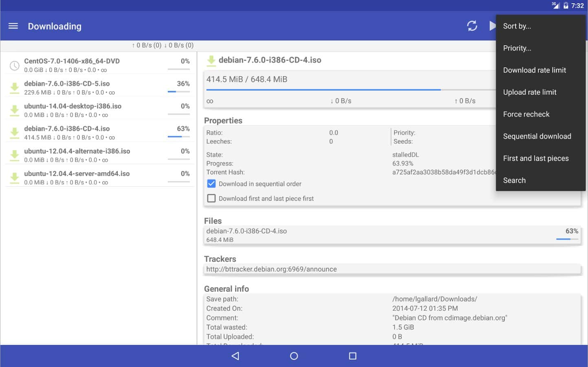Click the refresh icon in toolbar
This screenshot has width=588, height=367.
click(472, 26)
